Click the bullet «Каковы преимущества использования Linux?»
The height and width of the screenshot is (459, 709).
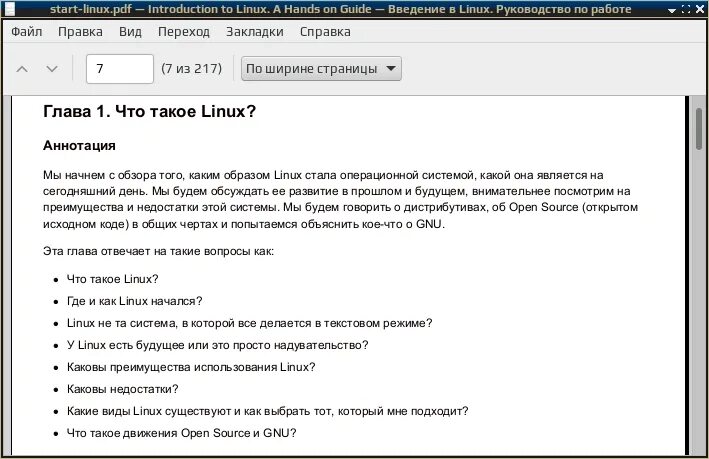click(191, 367)
